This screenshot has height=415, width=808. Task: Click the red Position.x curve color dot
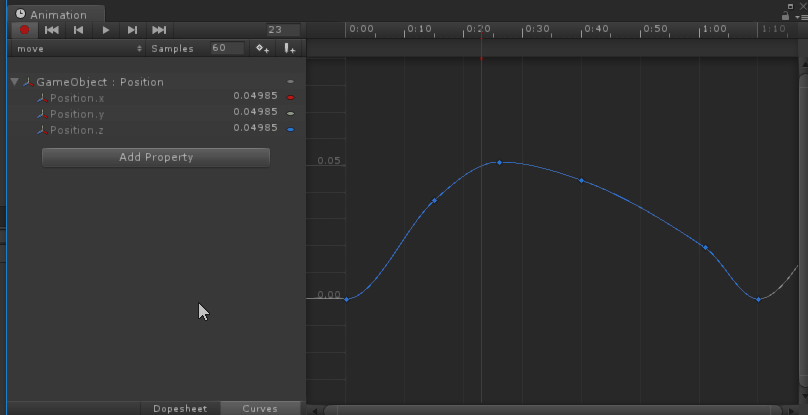[x=291, y=97]
